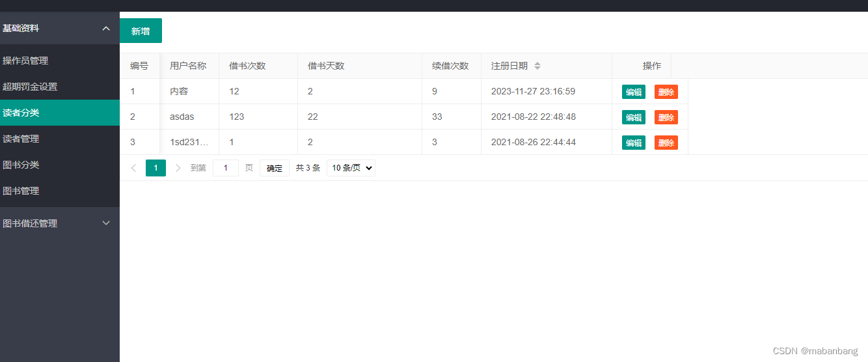
Task: Focus the jump-to-page number field
Action: click(226, 168)
